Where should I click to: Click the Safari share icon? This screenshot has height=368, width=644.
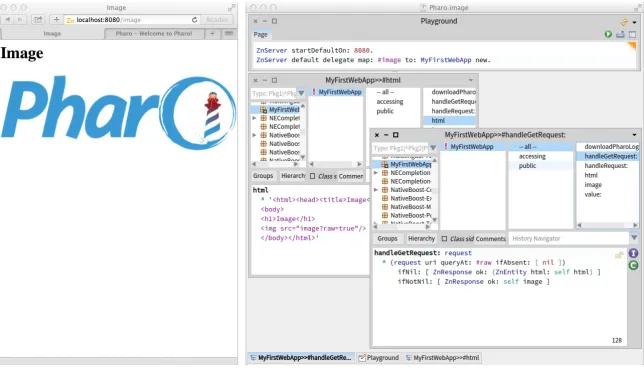click(38, 20)
